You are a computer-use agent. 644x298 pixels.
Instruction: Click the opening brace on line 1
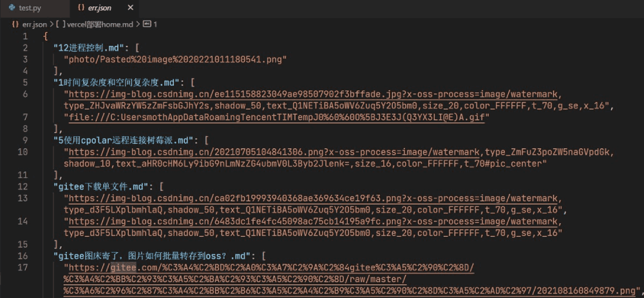45,36
